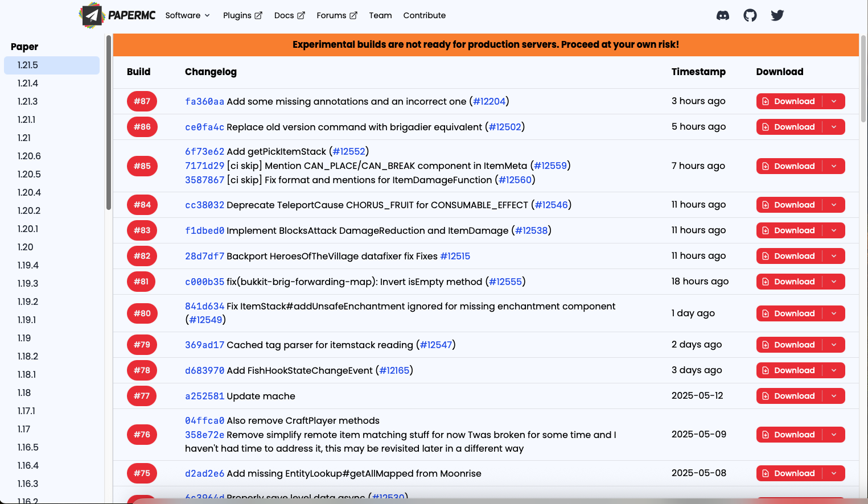This screenshot has width=868, height=504.
Task: Open pull request #12560 link
Action: click(x=515, y=180)
